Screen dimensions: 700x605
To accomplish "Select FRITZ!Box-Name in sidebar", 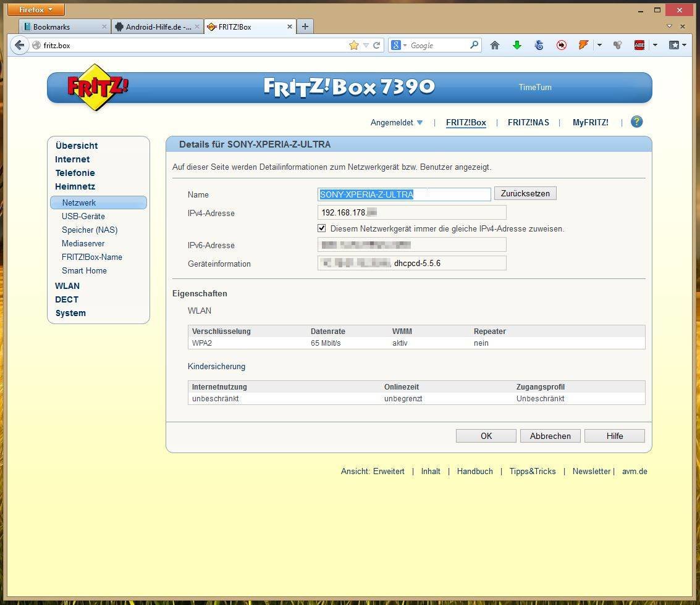I will click(91, 257).
